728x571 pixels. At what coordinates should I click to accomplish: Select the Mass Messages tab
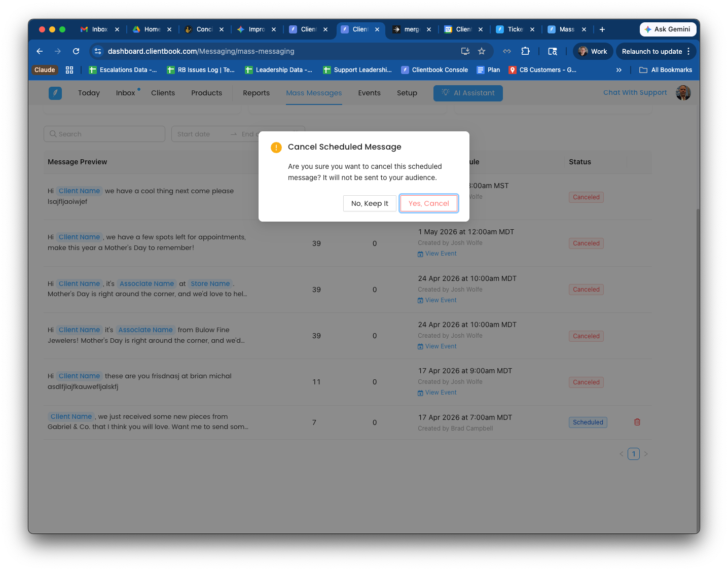[x=314, y=93]
